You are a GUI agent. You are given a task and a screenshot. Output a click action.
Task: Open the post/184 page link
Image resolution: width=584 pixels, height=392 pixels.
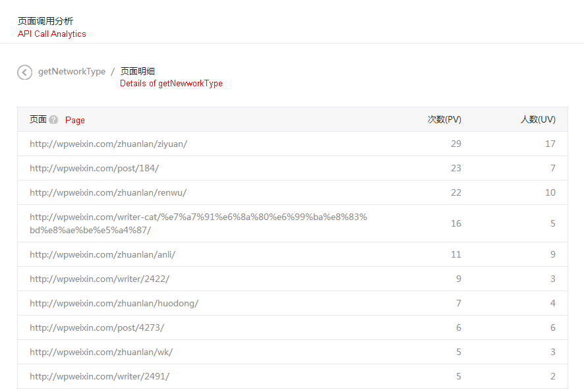point(94,168)
